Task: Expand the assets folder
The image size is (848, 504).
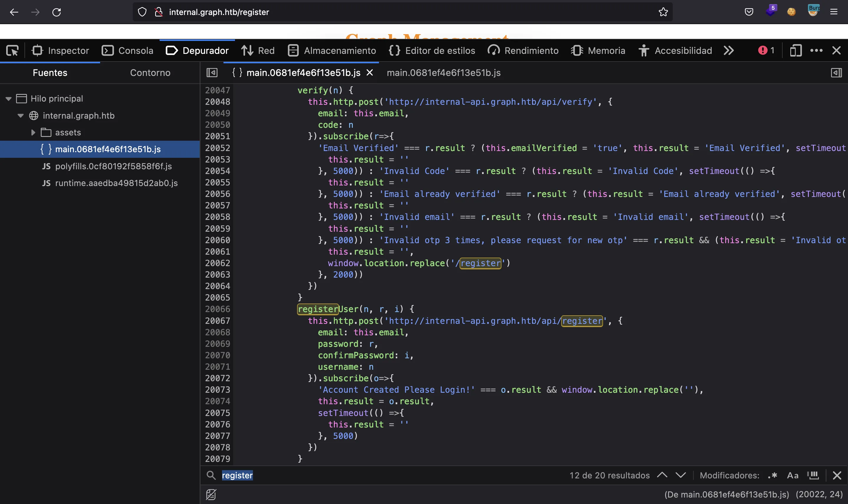Action: tap(33, 132)
